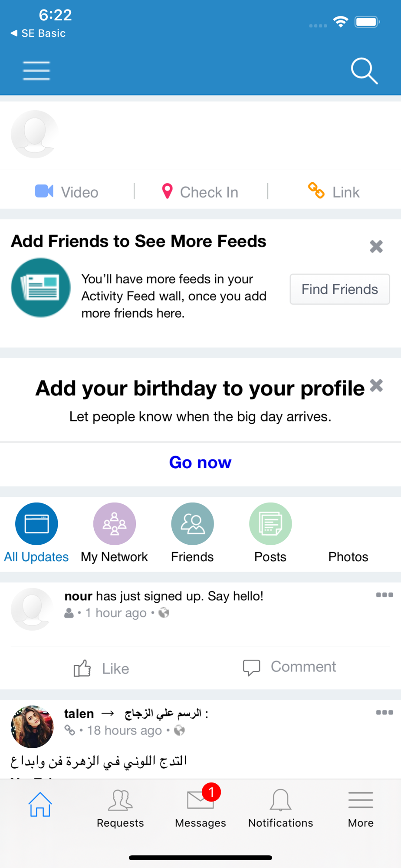Image resolution: width=401 pixels, height=868 pixels.
Task: Open options menu on talen's post
Action: 385,713
